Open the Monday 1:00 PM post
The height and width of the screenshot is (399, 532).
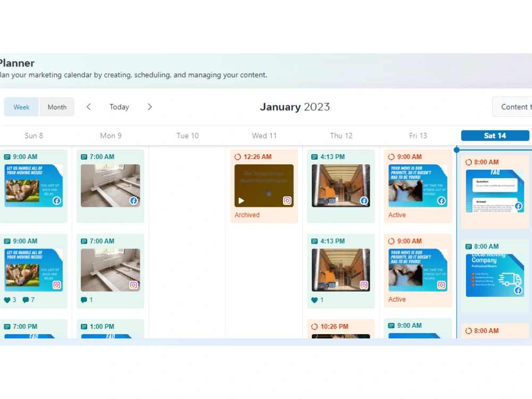110,329
